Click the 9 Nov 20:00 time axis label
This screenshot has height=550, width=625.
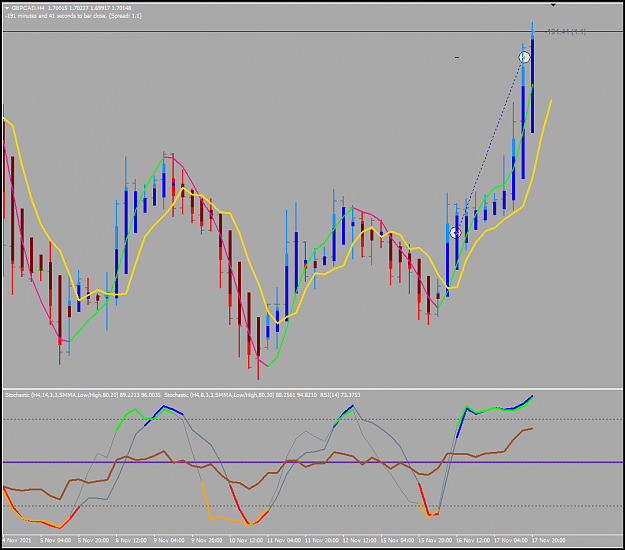tap(207, 540)
